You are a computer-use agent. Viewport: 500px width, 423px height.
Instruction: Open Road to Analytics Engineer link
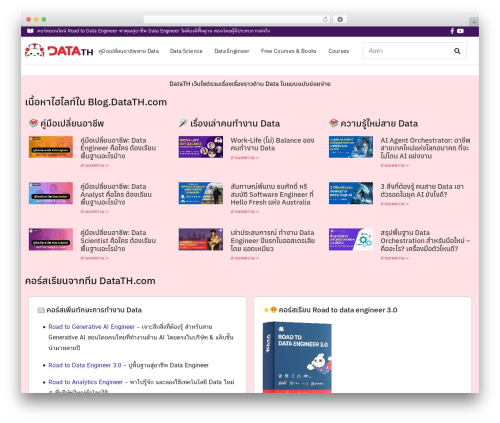pos(85,382)
